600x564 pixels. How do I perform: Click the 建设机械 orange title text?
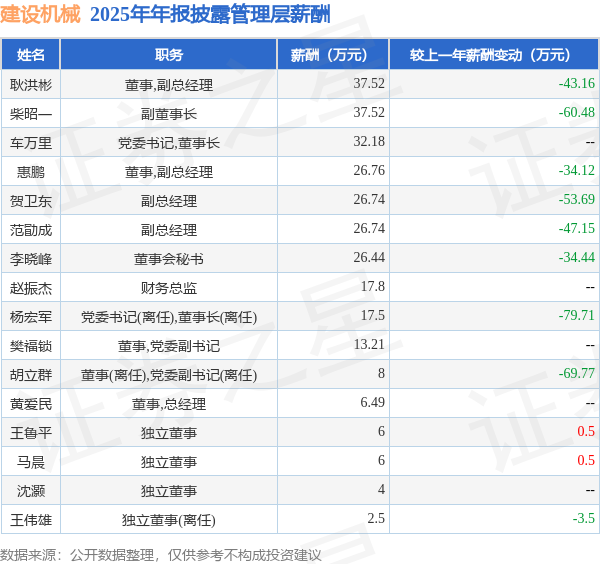point(40,14)
